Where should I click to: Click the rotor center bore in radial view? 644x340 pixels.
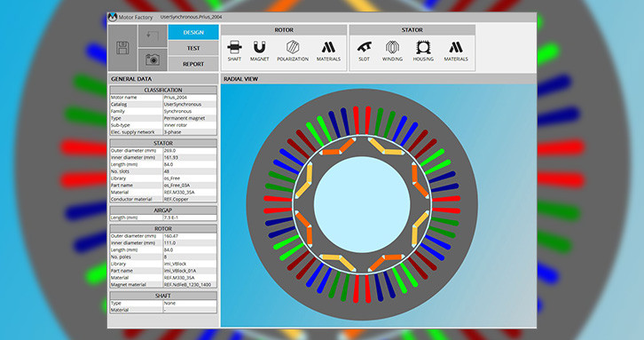(x=362, y=204)
